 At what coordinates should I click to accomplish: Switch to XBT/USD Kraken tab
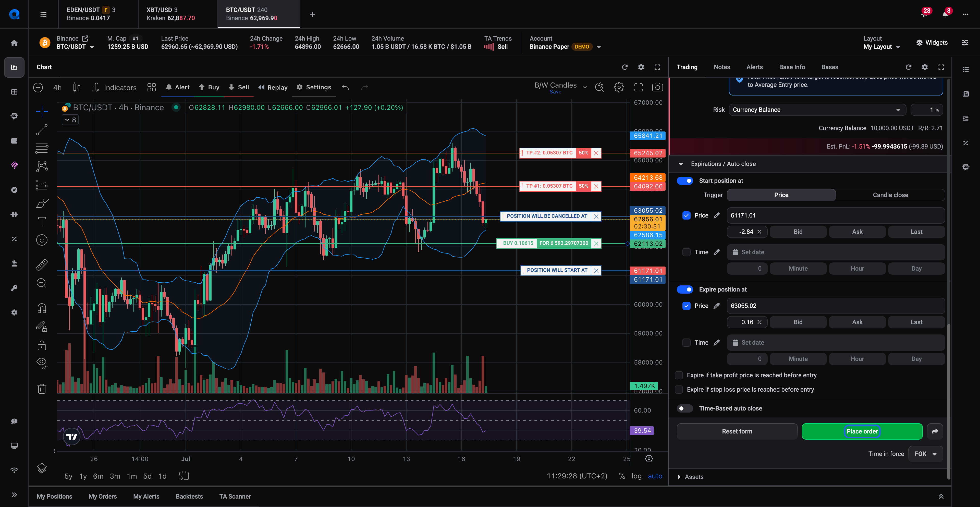click(x=178, y=14)
